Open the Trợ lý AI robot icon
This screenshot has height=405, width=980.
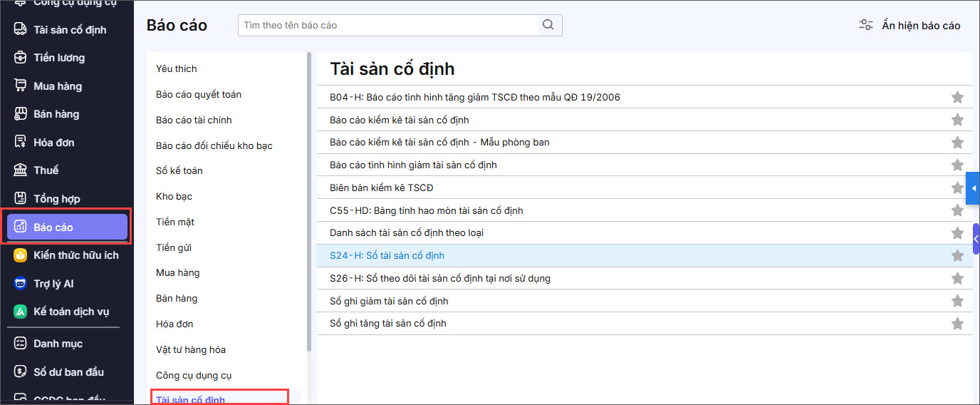click(x=21, y=284)
